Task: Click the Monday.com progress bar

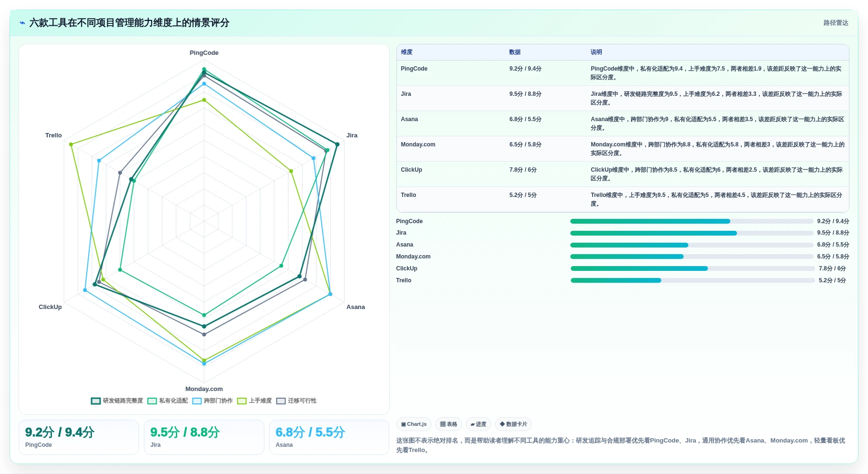Action: click(x=692, y=257)
